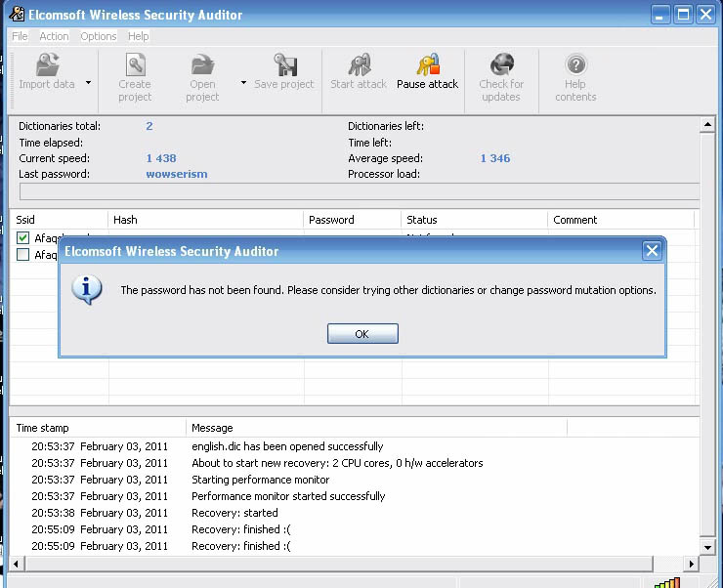Screen dimensions: 723x588
Task: Click the 'Dictionaries left:' label
Action: 386,126
